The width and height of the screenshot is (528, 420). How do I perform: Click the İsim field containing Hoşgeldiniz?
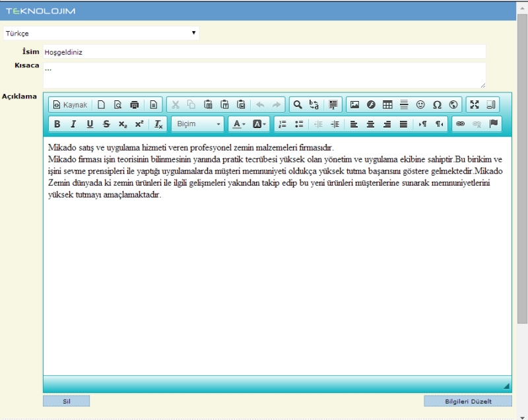[265, 52]
